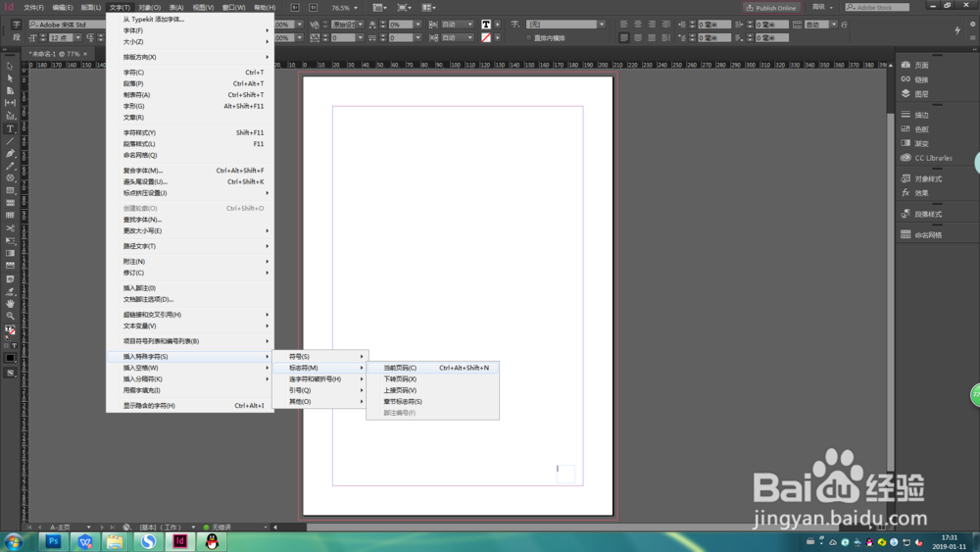
Task: Expand the 插入空格(W) submenu
Action: click(x=191, y=369)
